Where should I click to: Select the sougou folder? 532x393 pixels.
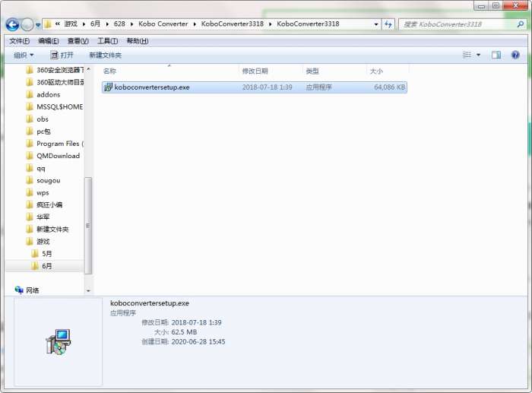pyautogui.click(x=43, y=181)
